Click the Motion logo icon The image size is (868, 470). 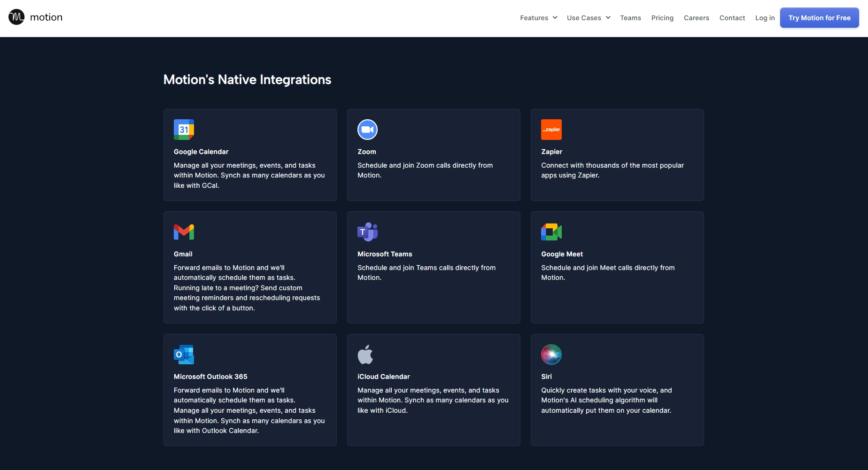pyautogui.click(x=16, y=17)
